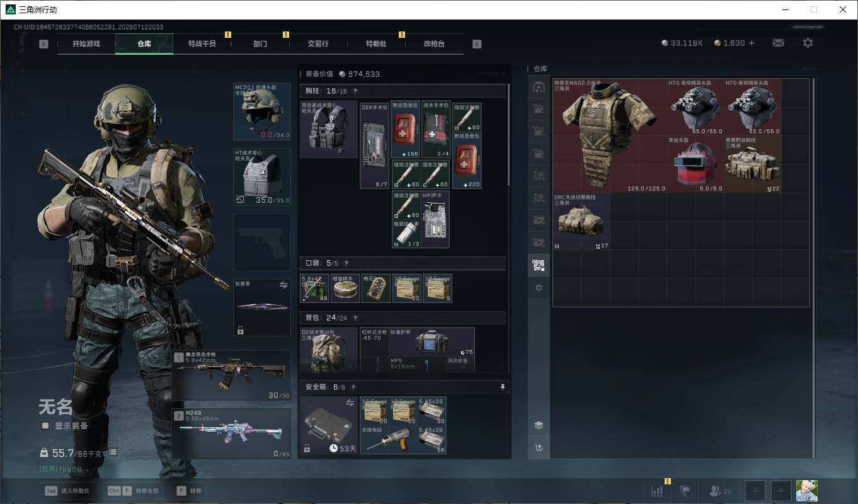Open the statistics bar chart icon
This screenshot has width=858, height=504.
point(657,491)
